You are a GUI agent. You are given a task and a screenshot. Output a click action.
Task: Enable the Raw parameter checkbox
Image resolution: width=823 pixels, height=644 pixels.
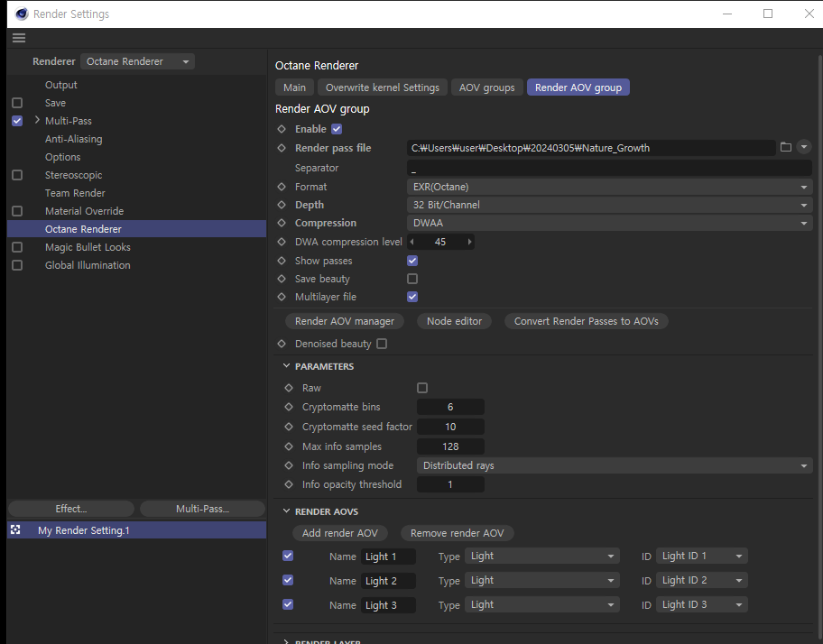[x=422, y=388]
